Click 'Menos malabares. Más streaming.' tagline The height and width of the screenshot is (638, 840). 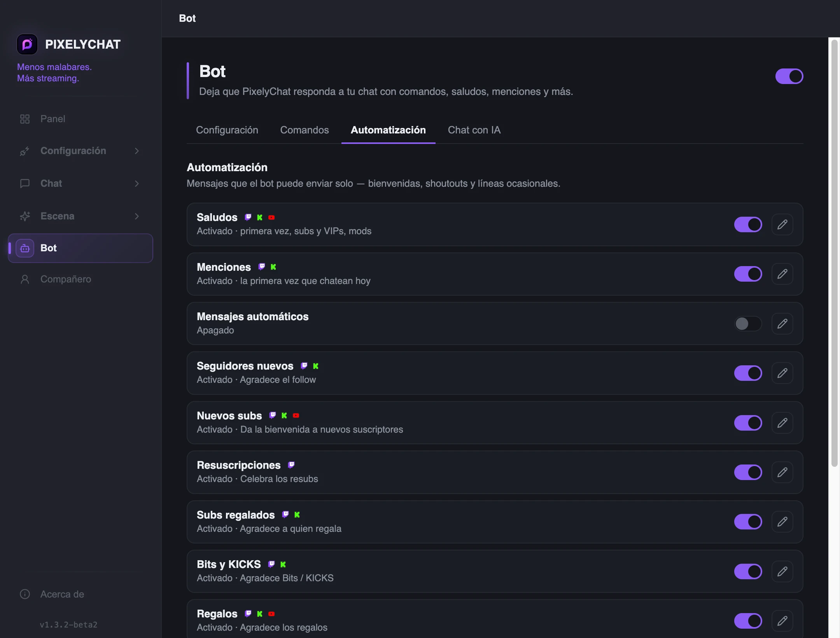point(54,73)
